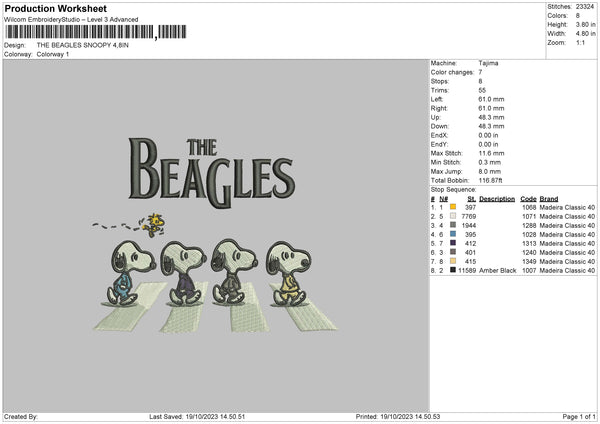600x424 pixels.
Task: Pick the blue swatch in stop 4
Action: 453,235
